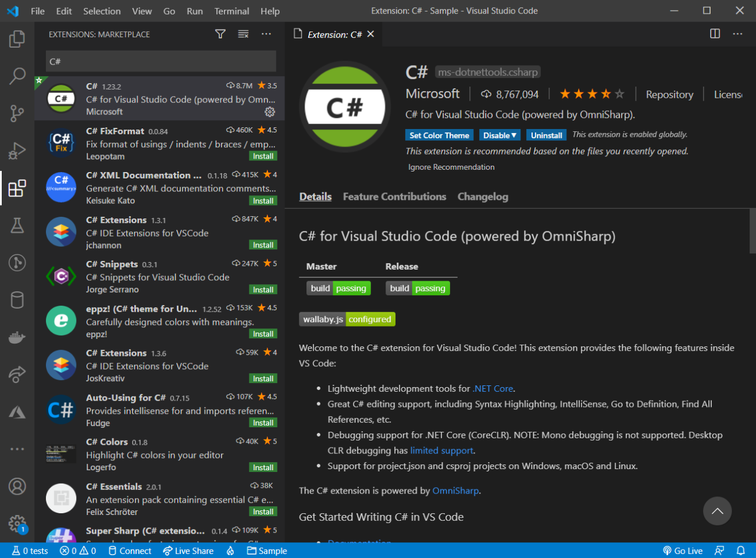The image size is (756, 558).
Task: Open the Git graph view icon
Action: (17, 263)
